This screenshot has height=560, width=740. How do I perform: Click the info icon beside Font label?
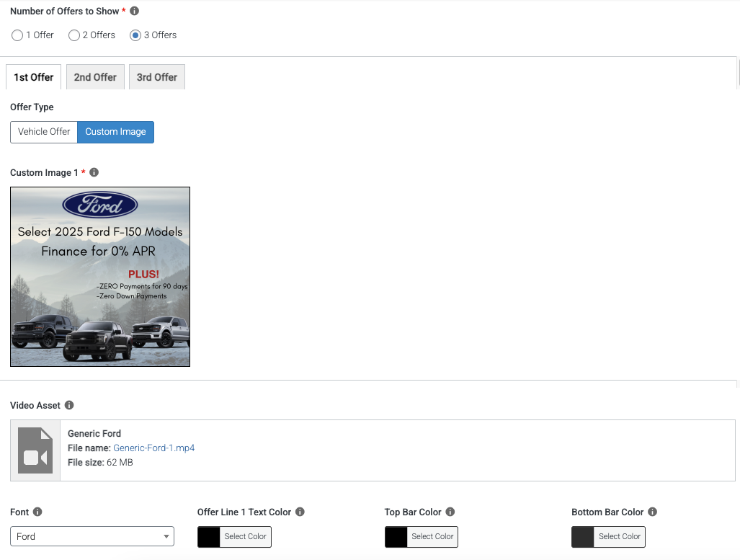[37, 512]
